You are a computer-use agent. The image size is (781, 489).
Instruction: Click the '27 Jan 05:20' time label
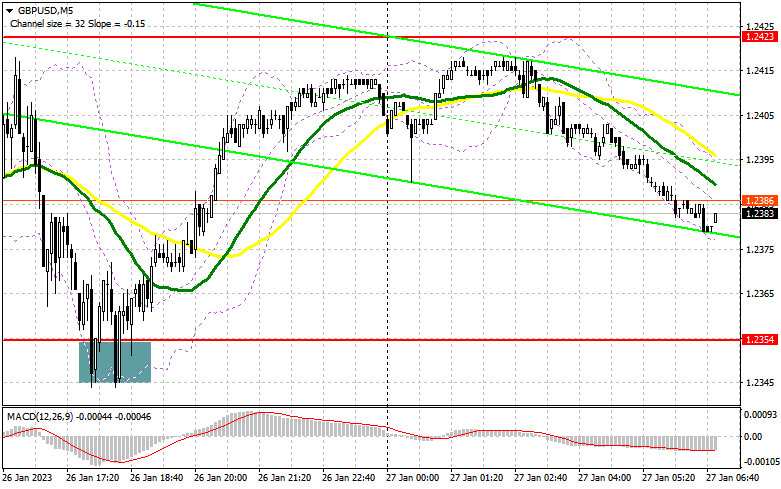click(669, 478)
